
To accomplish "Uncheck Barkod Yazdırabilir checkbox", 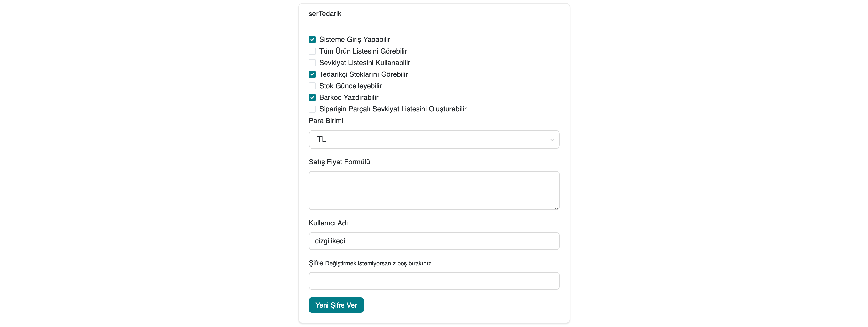I will coord(312,98).
